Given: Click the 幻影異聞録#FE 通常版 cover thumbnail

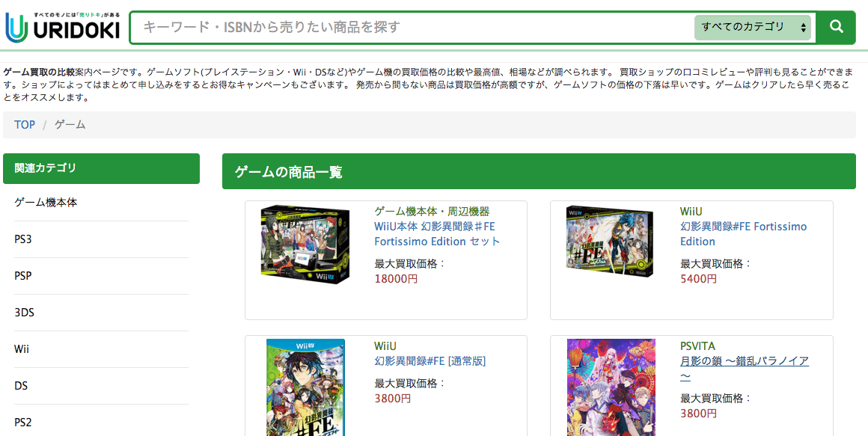Looking at the screenshot, I should point(305,387).
